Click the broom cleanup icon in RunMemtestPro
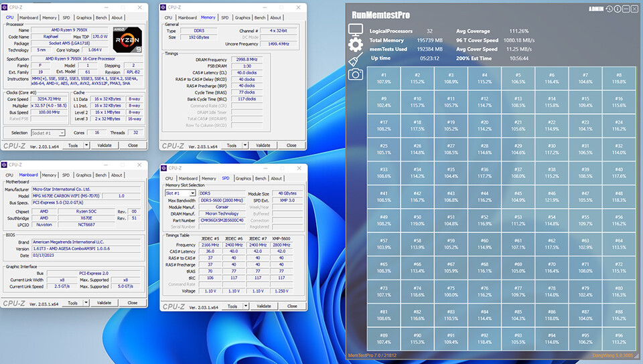 (x=356, y=60)
